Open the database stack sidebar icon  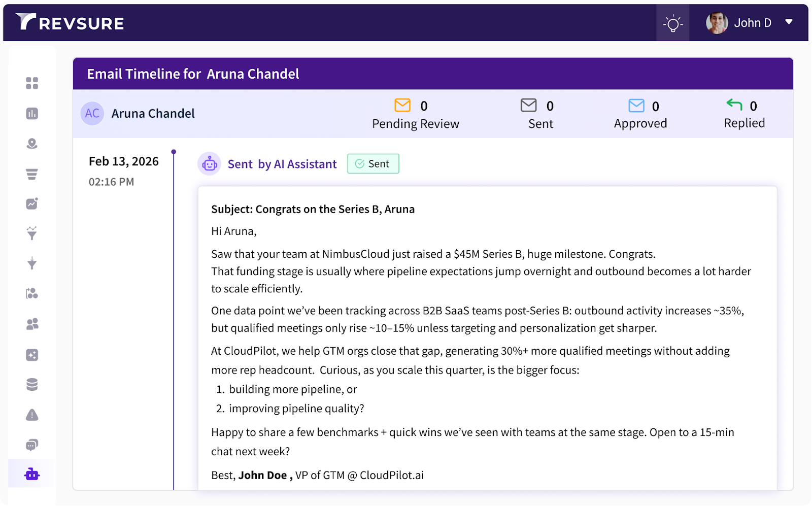[x=32, y=385]
